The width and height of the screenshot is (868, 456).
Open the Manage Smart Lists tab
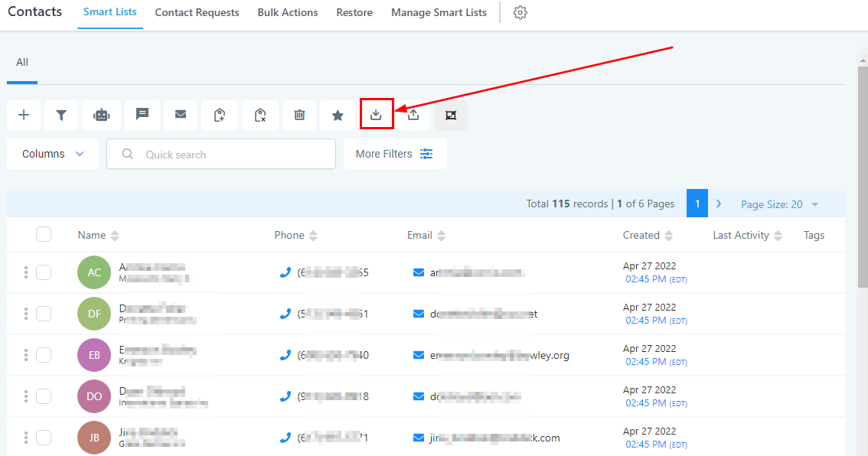(x=439, y=13)
